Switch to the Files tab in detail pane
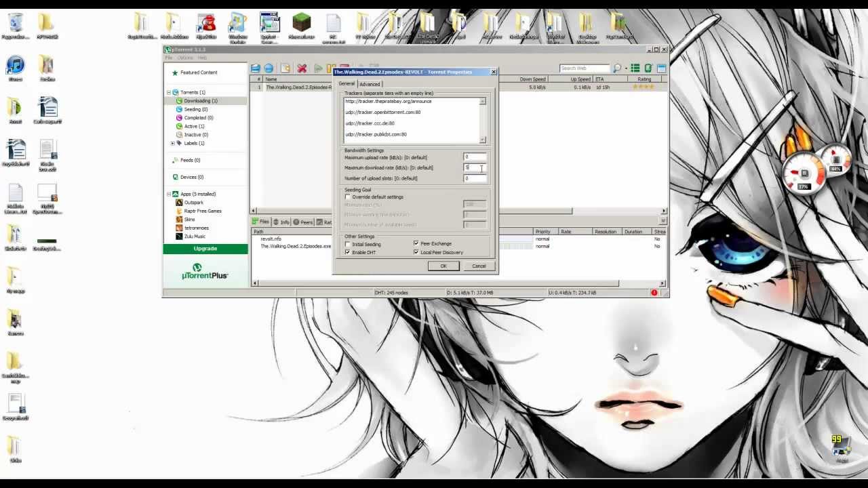The image size is (868, 488). point(261,222)
